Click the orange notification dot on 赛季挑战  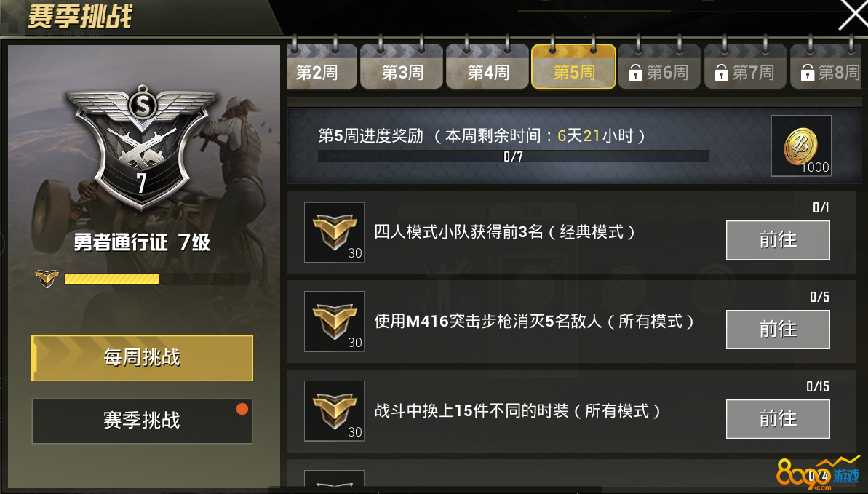tap(242, 409)
